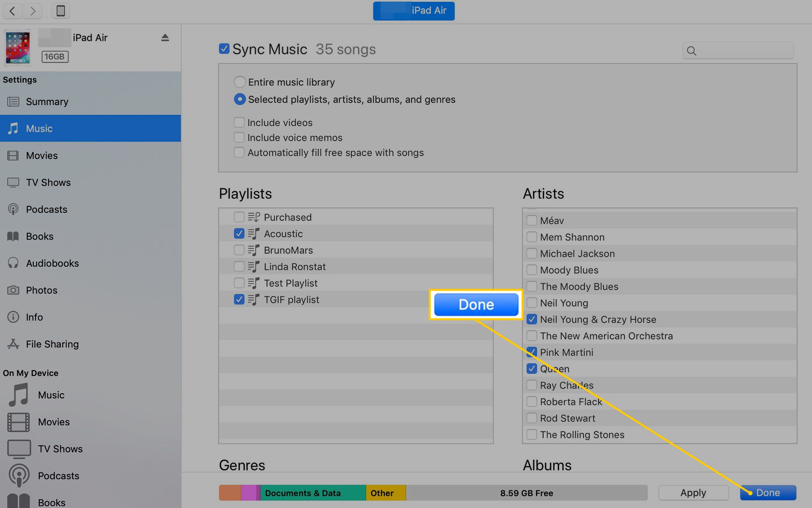
Task: Click inside the music search field
Action: pyautogui.click(x=738, y=51)
